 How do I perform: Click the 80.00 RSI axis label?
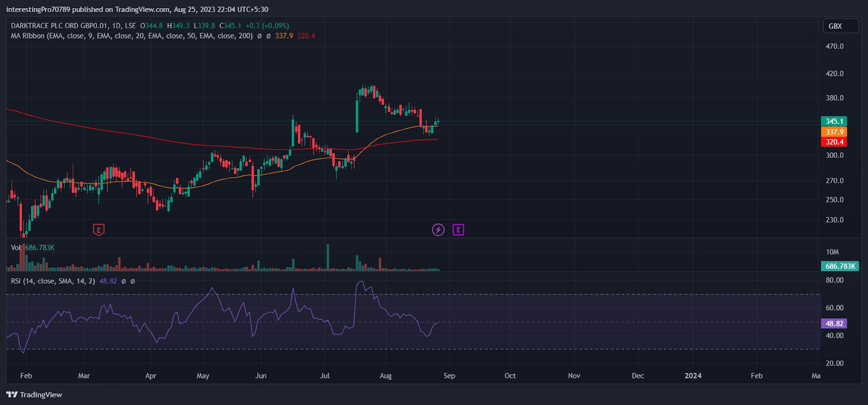tap(834, 280)
